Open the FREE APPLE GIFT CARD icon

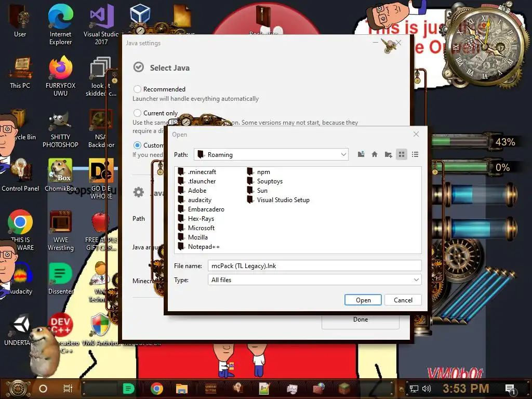point(101,231)
